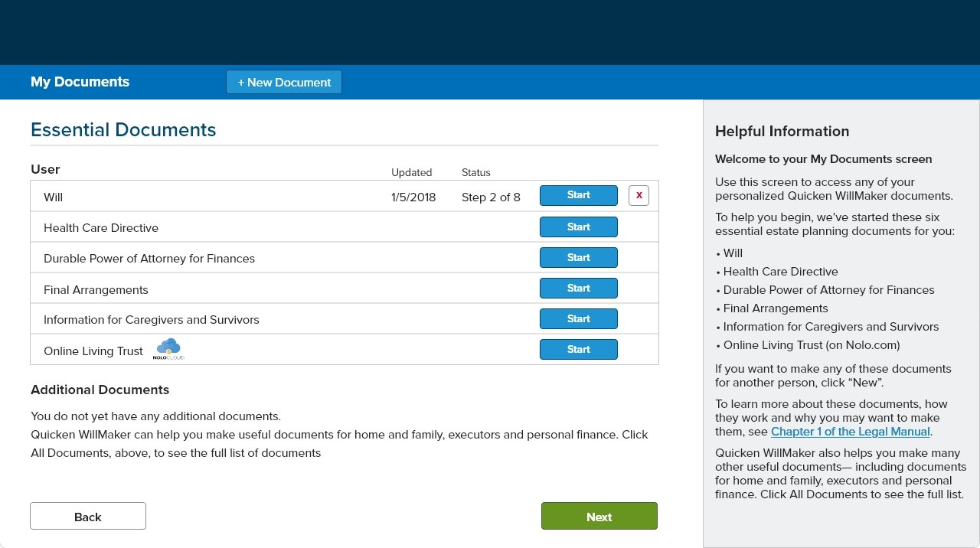The image size is (980, 548).
Task: Create a new document with + New Document
Action: [x=284, y=83]
